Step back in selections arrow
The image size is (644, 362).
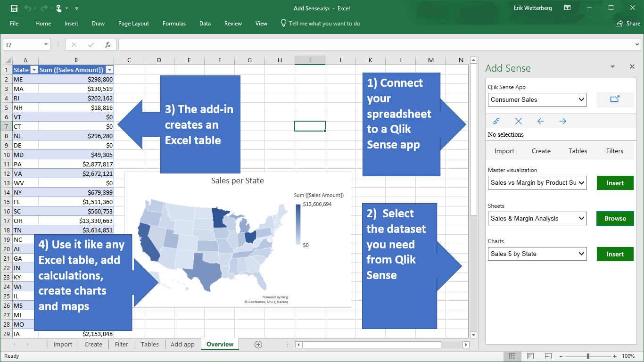pyautogui.click(x=541, y=121)
